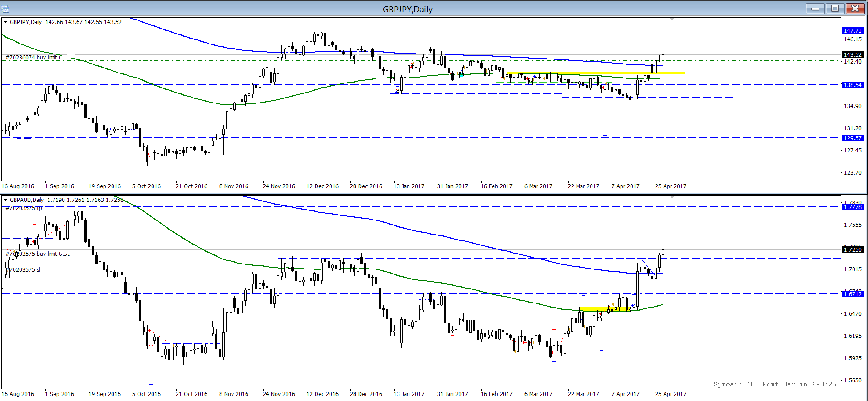Click the 123.70 value on the GBPJPY price scale
This screenshot has width=868, height=401.
pyautogui.click(x=853, y=173)
